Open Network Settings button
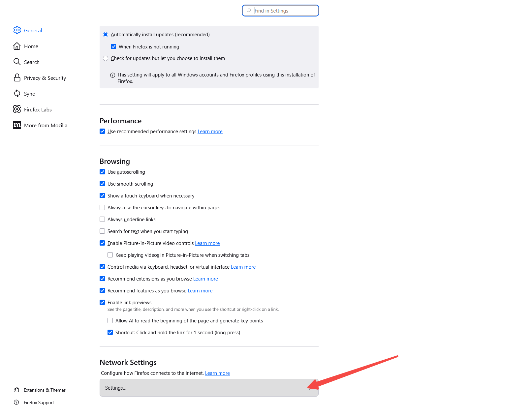532x418 pixels. coord(209,388)
